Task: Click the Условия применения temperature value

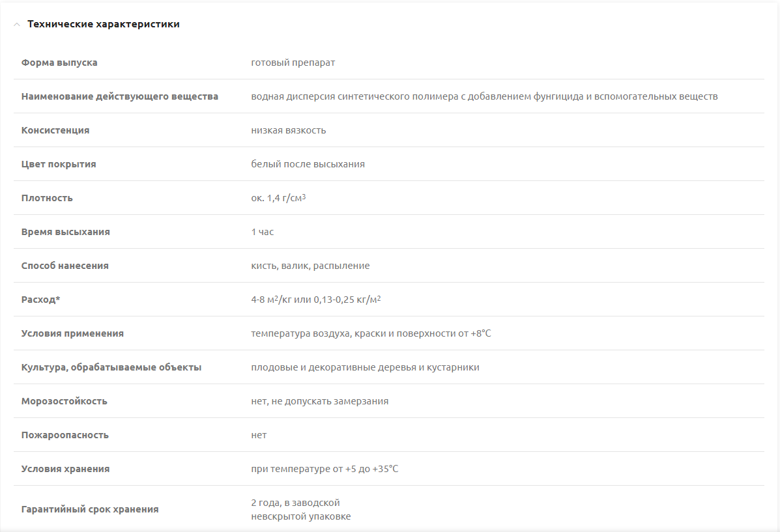Action: tap(371, 333)
